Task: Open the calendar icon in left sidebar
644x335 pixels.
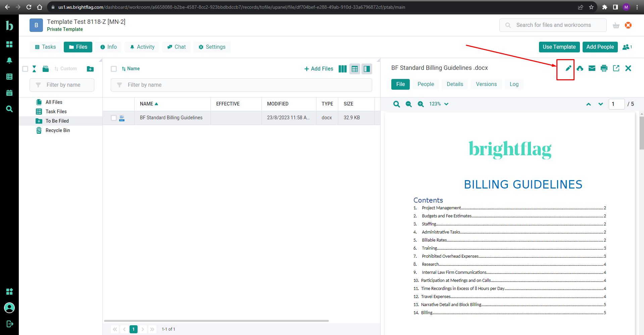Action: (x=9, y=93)
